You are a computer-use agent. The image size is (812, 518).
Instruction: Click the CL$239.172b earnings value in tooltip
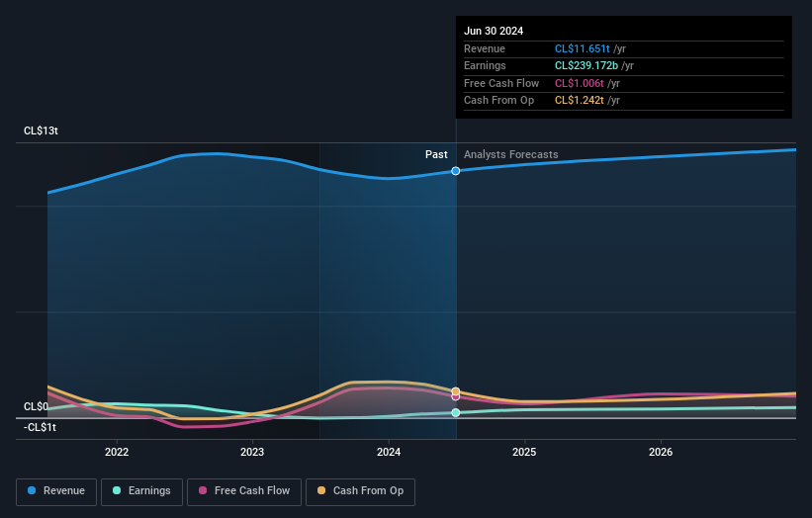click(x=586, y=65)
